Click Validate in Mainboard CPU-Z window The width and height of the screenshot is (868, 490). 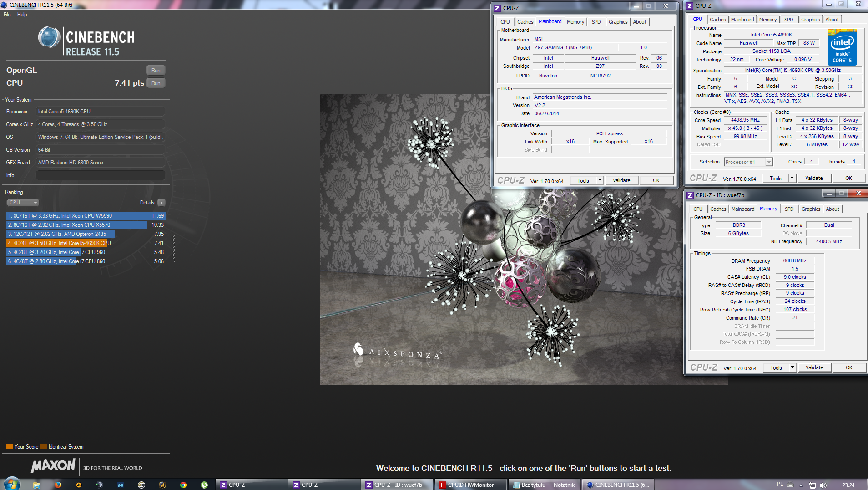click(621, 181)
